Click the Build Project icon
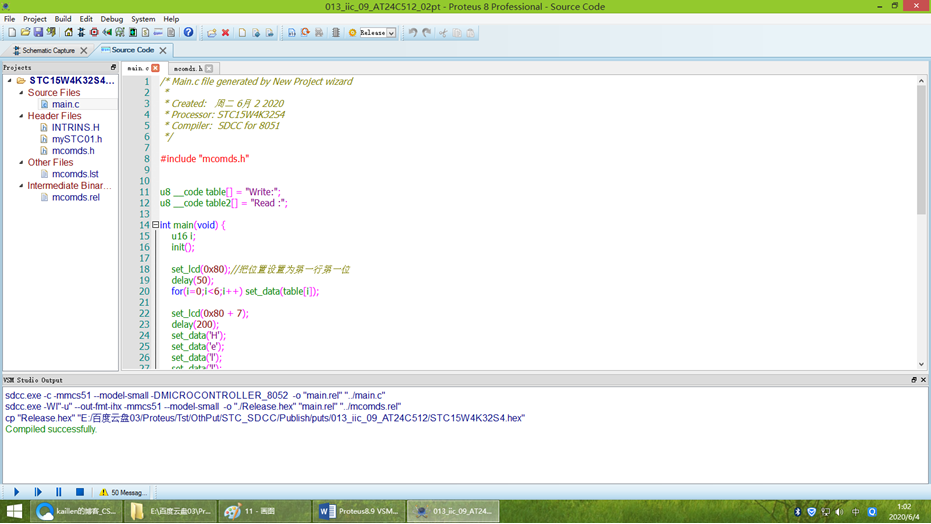Image resolution: width=931 pixels, height=524 pixels. [292, 33]
